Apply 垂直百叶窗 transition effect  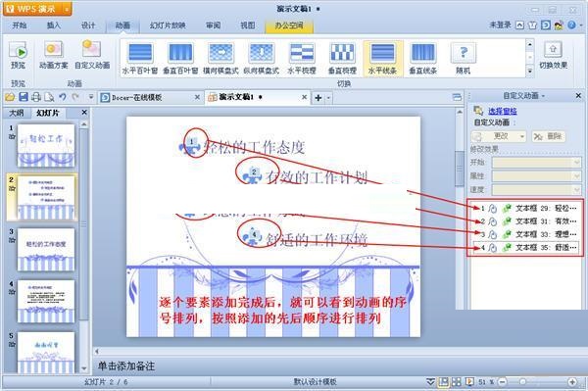[x=180, y=59]
